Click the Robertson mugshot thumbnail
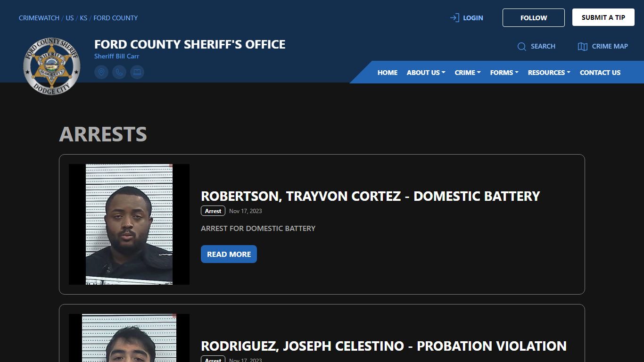 tap(129, 224)
